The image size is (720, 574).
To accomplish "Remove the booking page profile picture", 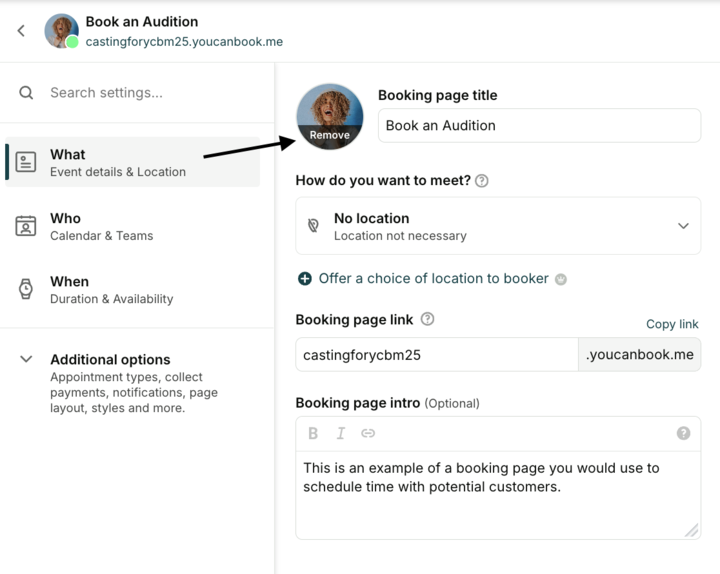I will click(330, 135).
